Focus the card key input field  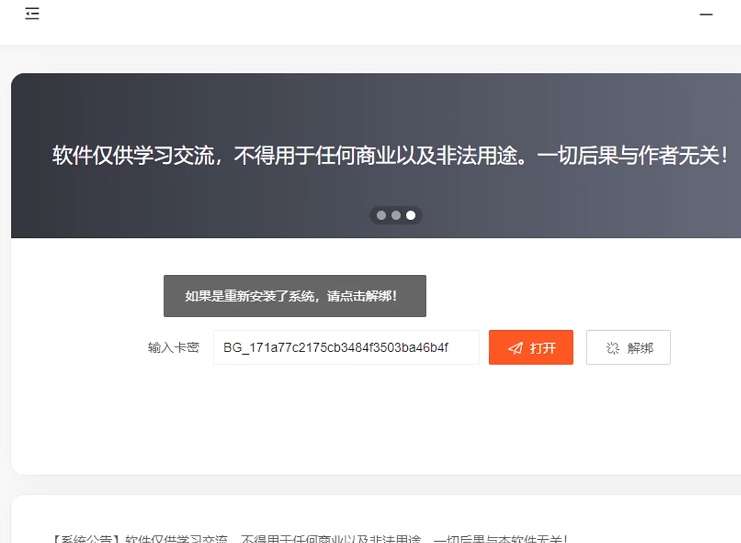coord(346,348)
